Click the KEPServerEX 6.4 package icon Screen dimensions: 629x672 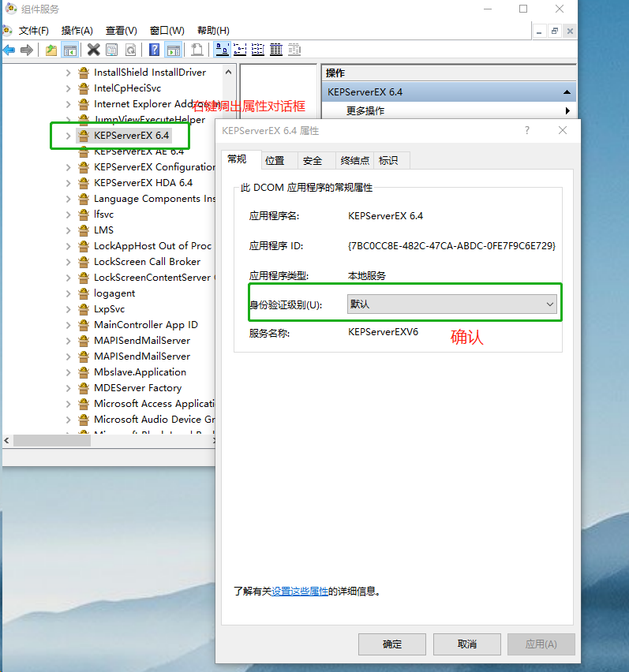click(83, 136)
